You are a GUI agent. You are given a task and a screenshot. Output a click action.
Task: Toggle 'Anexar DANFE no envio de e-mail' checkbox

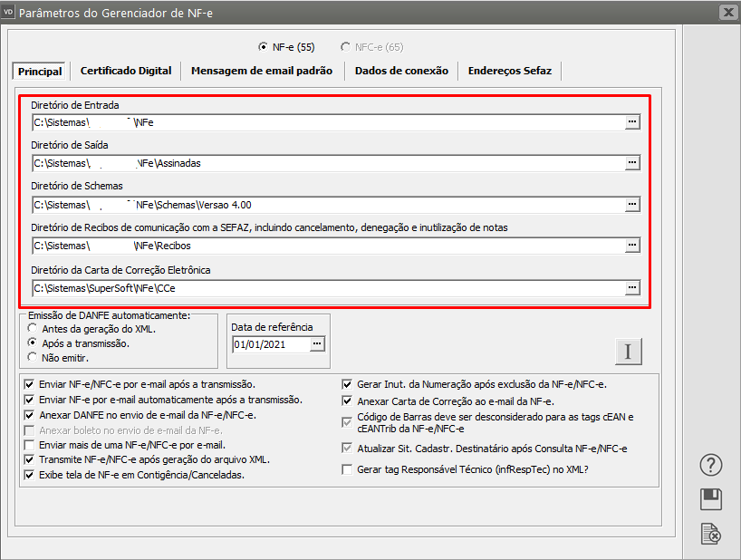click(30, 415)
